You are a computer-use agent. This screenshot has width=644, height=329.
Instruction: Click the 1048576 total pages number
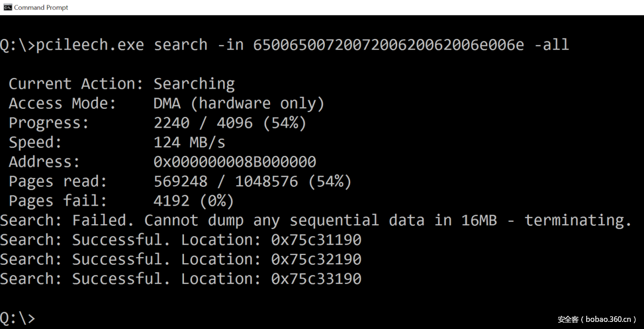[x=267, y=182]
